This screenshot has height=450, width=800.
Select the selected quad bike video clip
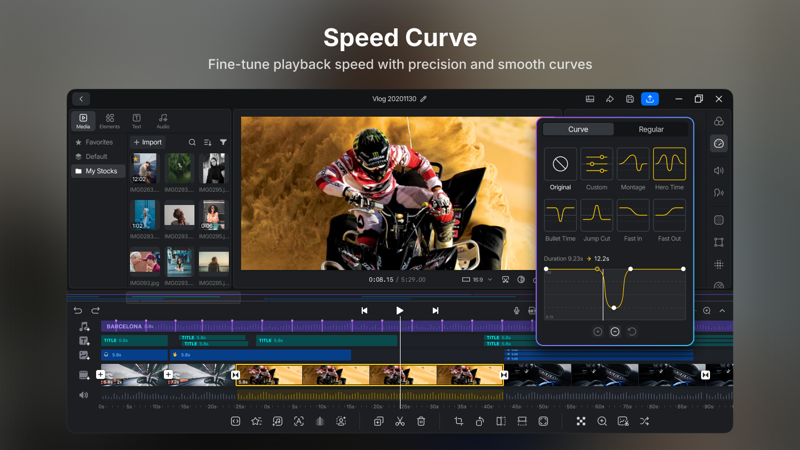tap(369, 375)
